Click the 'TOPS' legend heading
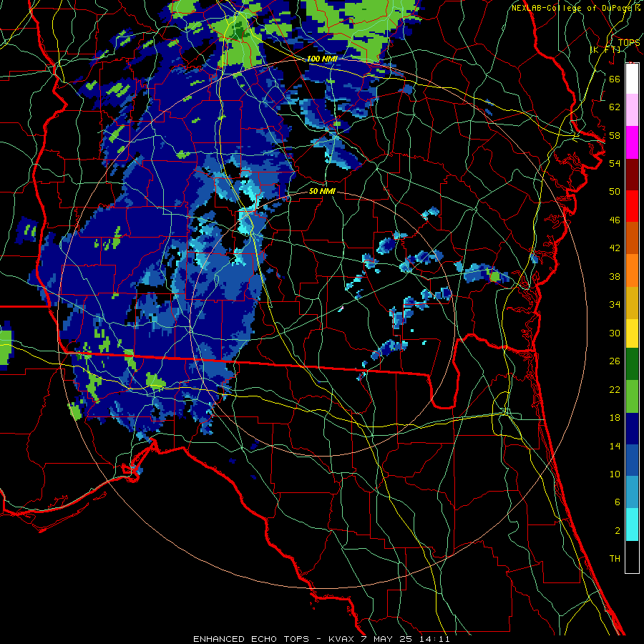The width and height of the screenshot is (644, 644). pos(629,43)
